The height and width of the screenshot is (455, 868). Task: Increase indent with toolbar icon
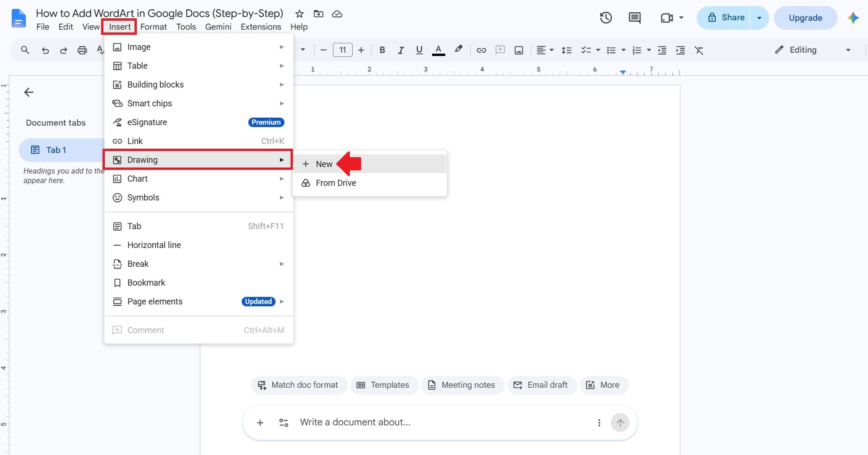tap(680, 50)
